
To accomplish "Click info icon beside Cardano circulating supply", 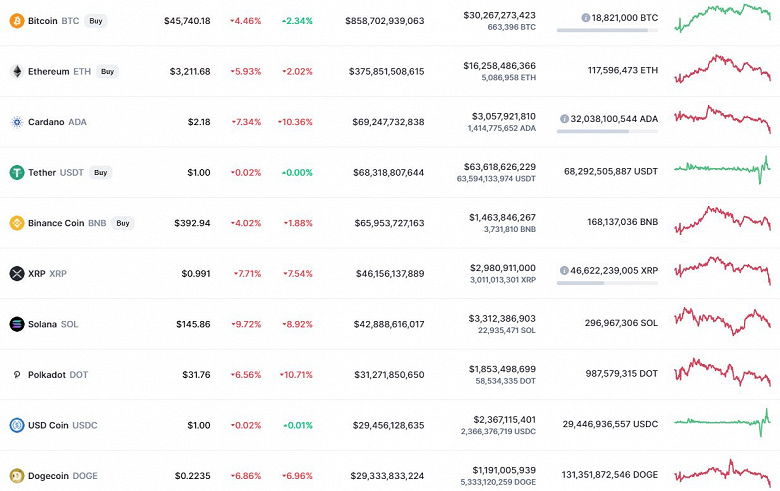I will point(564,118).
